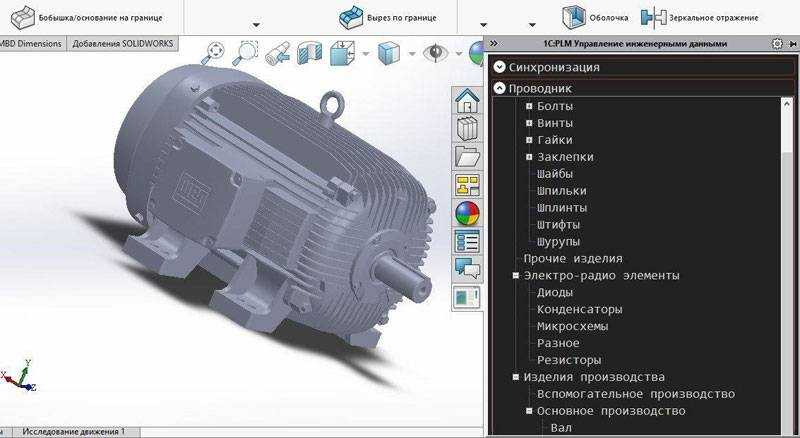Click the Проводник tree vertical scrollbar
Viewport: 800px width, 438px height.
click(x=788, y=265)
